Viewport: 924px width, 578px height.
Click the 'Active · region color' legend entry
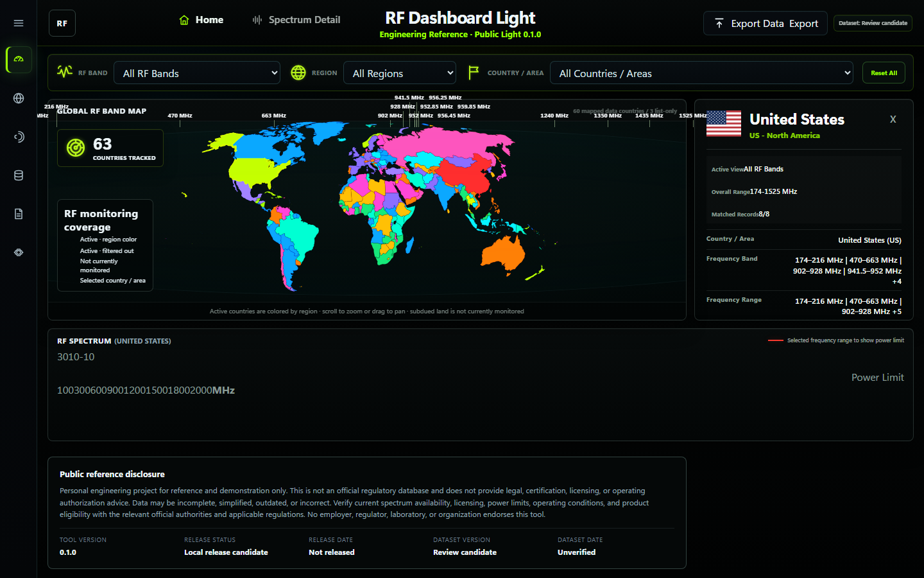click(x=108, y=240)
